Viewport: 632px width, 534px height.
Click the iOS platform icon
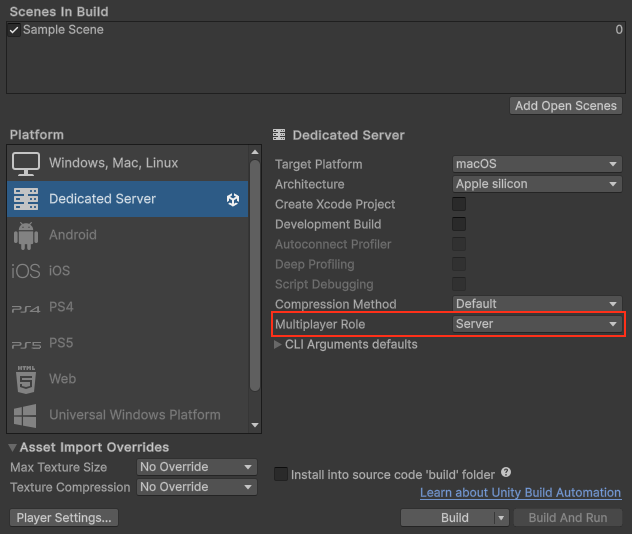[26, 271]
